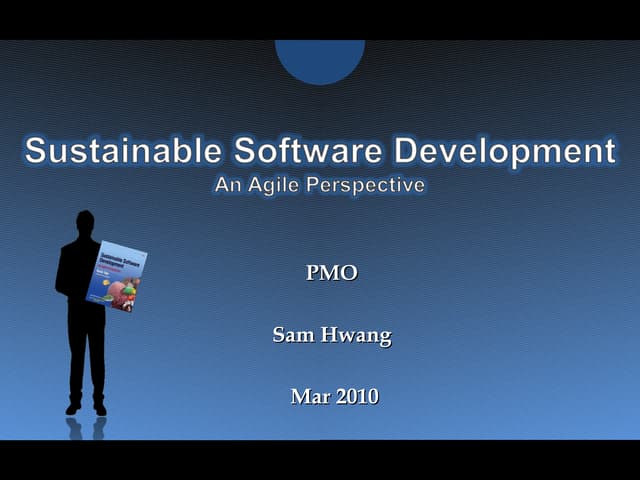Click the silhouette man's shoes

[86, 408]
